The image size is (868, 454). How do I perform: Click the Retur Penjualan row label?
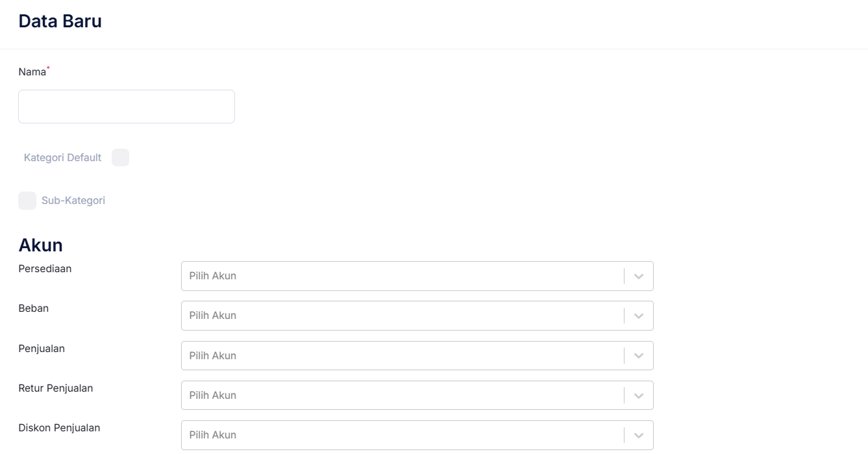pos(56,388)
